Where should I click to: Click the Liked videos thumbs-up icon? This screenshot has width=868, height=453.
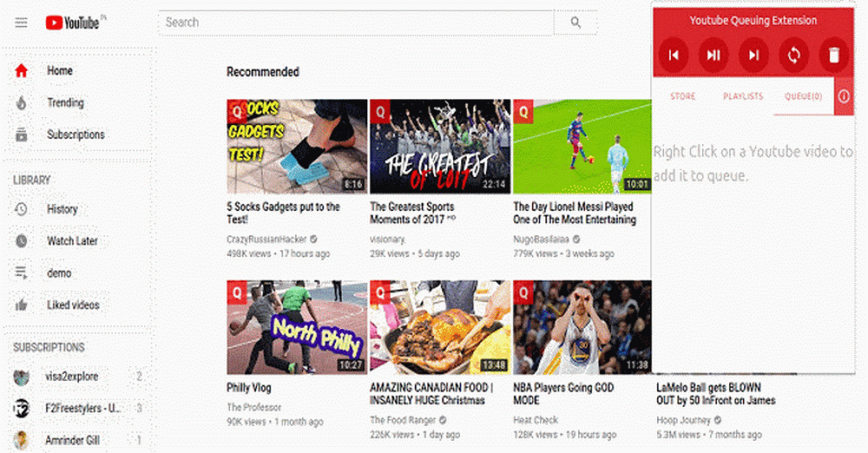[21, 305]
